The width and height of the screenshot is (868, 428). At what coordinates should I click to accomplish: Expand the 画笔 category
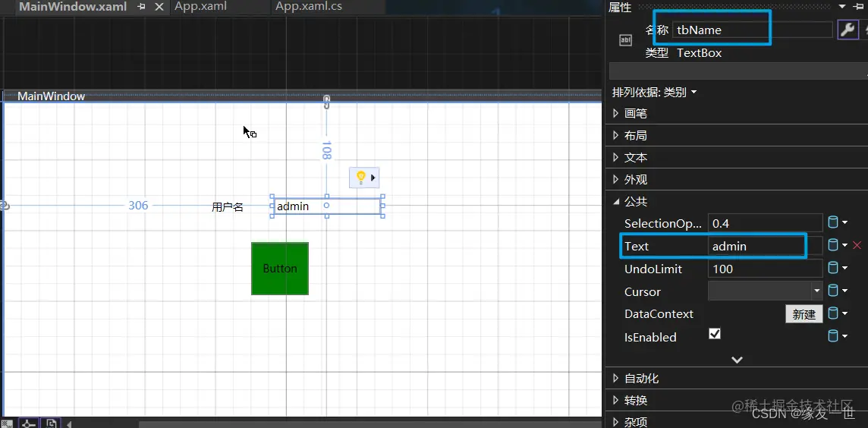[x=615, y=114]
